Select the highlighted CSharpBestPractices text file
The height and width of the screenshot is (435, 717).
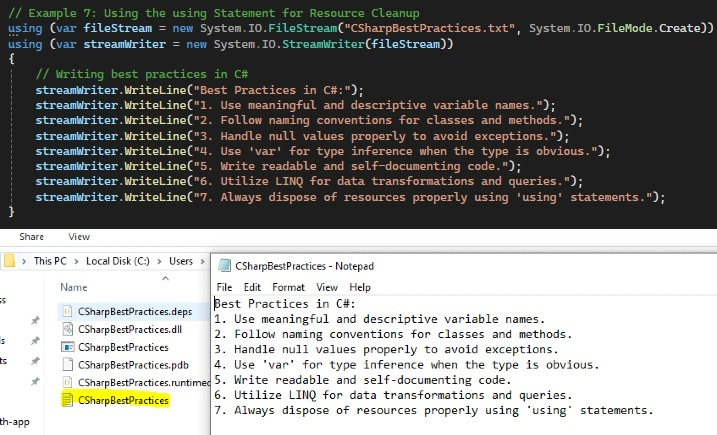pos(123,400)
